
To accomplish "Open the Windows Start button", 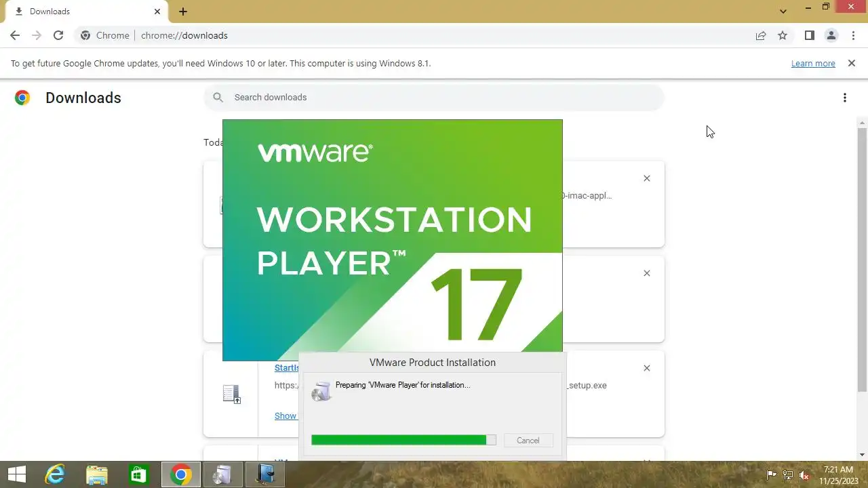I will coord(16,474).
